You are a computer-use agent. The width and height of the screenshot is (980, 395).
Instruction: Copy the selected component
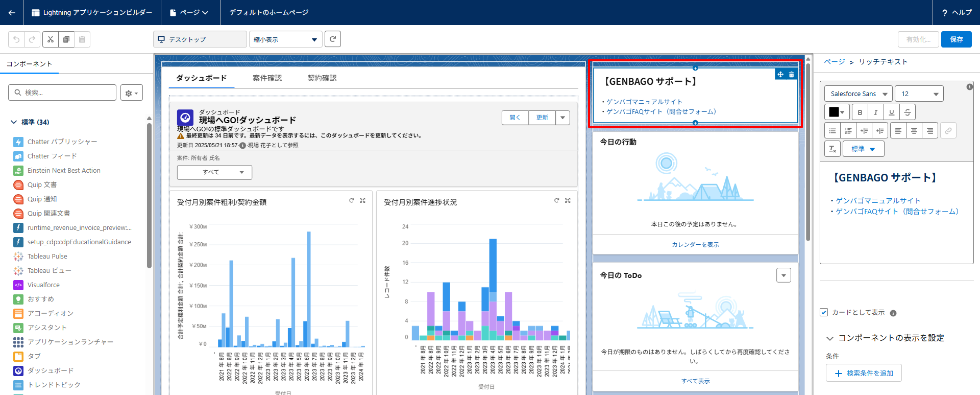pyautogui.click(x=66, y=39)
